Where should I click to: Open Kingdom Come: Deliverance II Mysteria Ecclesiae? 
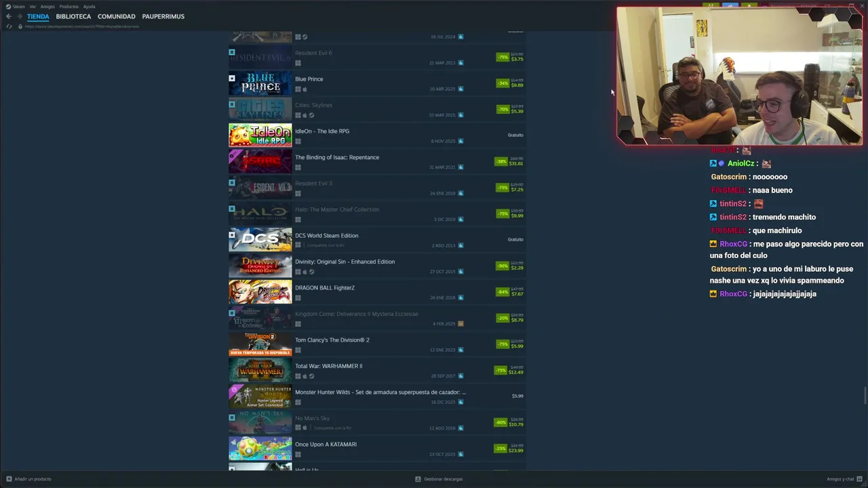coord(357,314)
